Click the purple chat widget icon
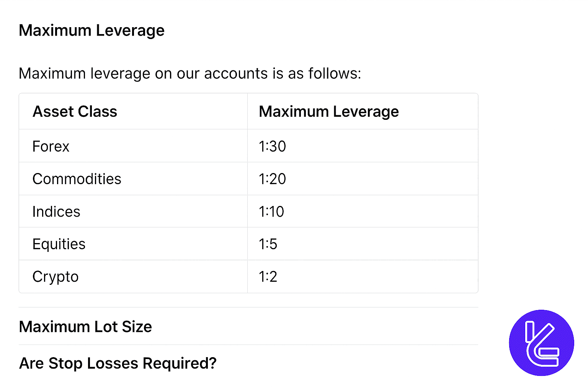Image resolution: width=588 pixels, height=392 pixels. coord(541,343)
